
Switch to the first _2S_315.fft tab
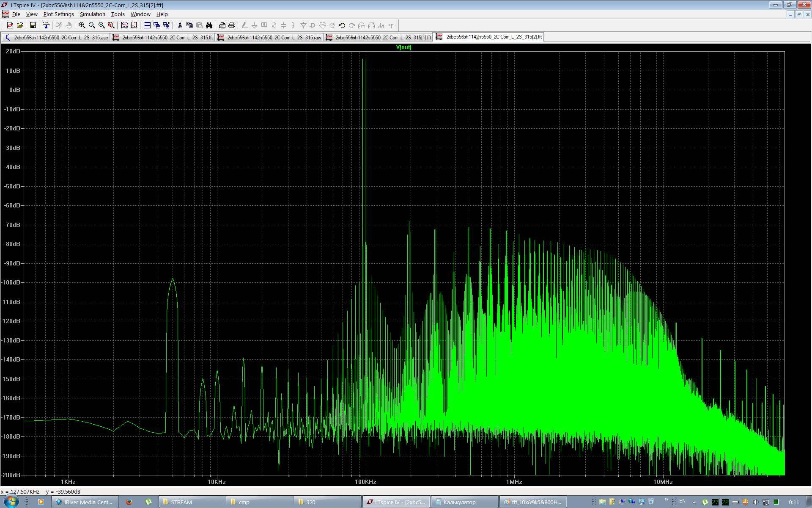pos(163,37)
